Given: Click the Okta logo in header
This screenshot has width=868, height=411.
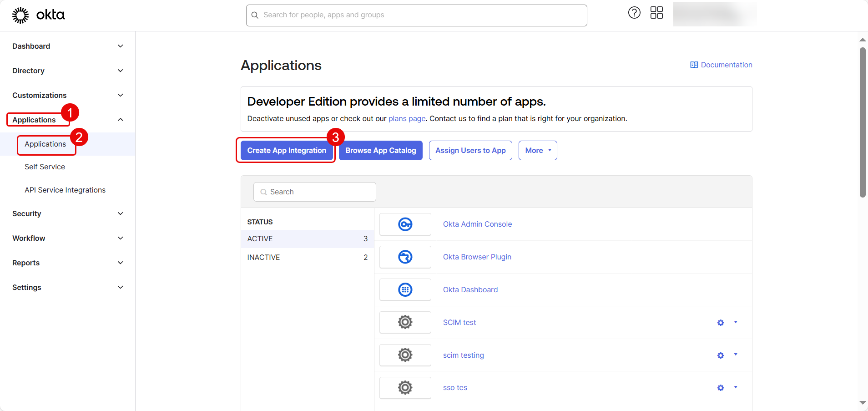Looking at the screenshot, I should tap(38, 15).
